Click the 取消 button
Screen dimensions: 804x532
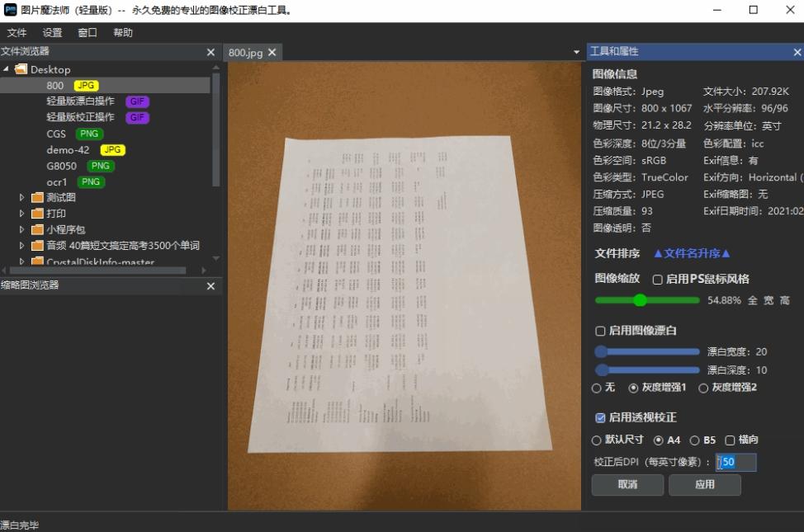click(x=627, y=485)
